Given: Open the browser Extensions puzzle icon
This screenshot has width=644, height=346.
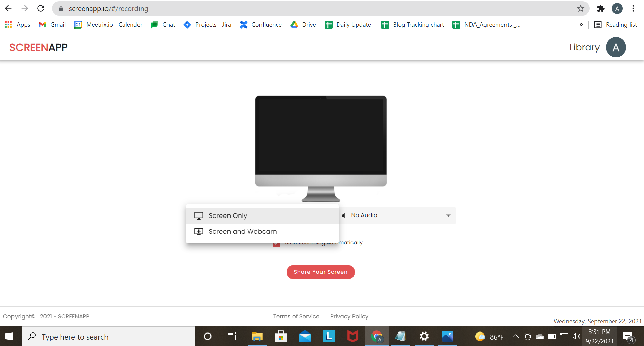Looking at the screenshot, I should pos(601,9).
